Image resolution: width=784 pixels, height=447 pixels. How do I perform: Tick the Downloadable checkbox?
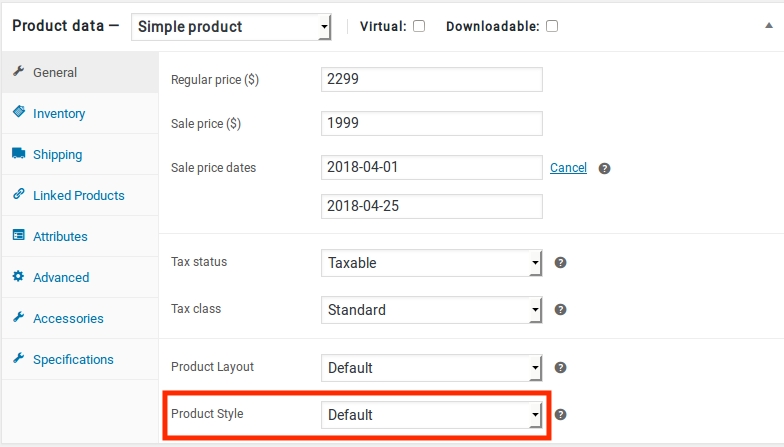(x=552, y=26)
